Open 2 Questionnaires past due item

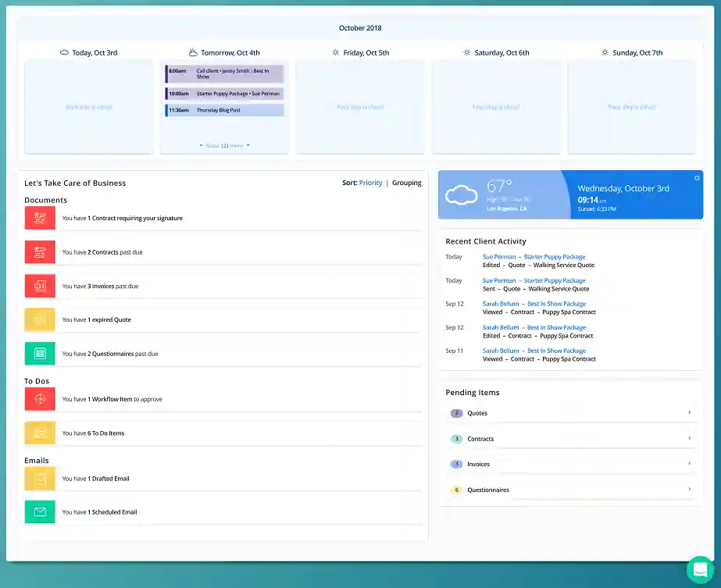pyautogui.click(x=223, y=354)
